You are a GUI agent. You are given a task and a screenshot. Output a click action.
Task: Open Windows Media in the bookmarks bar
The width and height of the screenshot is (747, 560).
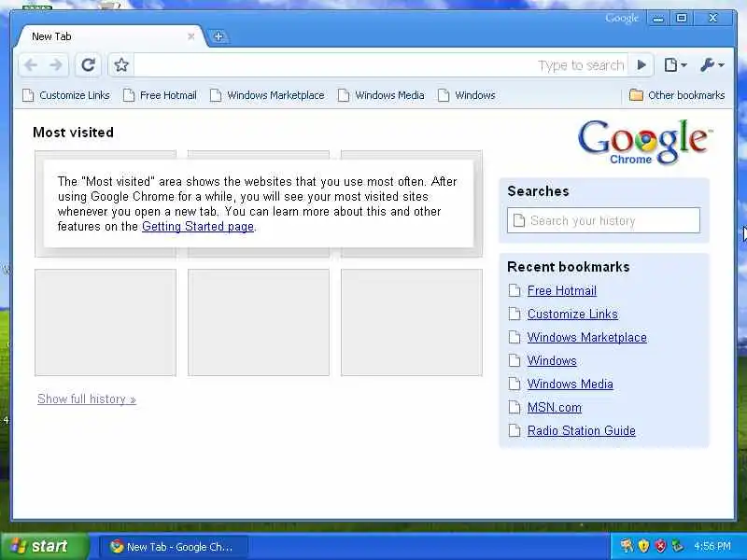coord(381,95)
